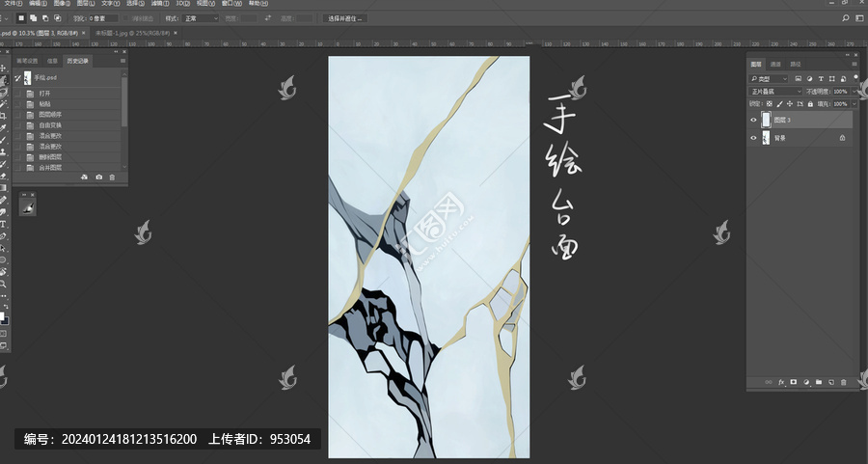Lock all padlock icon

point(810,103)
